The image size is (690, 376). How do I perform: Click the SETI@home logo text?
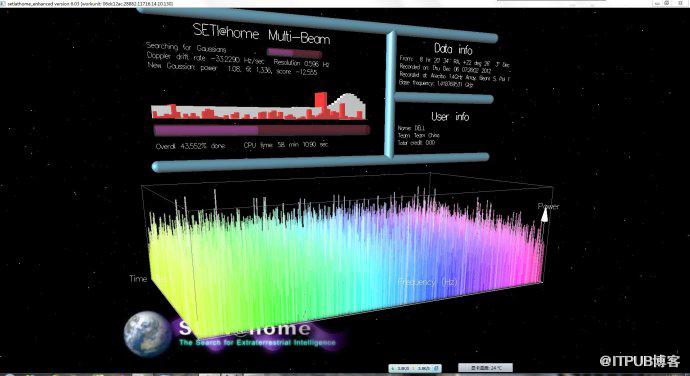click(x=245, y=328)
